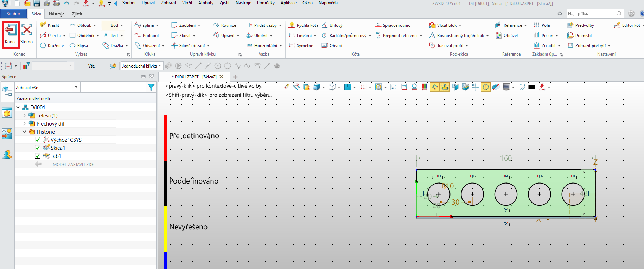Uncheck the Výchozí CSYS checkbox
Screen dimensions: 644x269
pyautogui.click(x=38, y=140)
